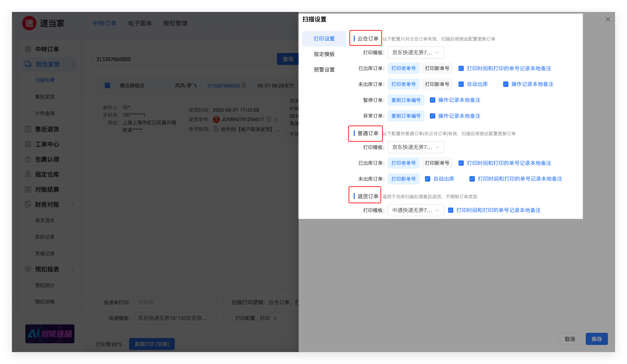Open 云仓订单 打印模板 dropdown
627x364 pixels.
[416, 53]
